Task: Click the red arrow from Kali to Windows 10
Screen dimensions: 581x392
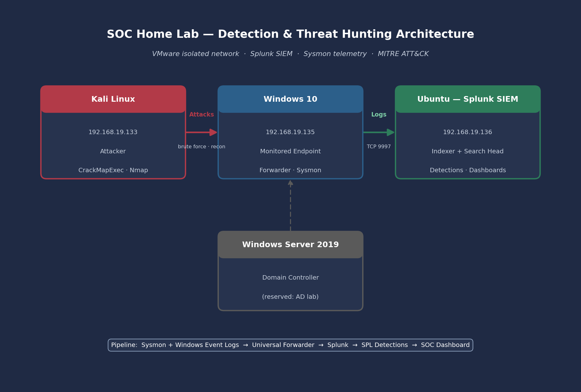Action: (x=202, y=132)
